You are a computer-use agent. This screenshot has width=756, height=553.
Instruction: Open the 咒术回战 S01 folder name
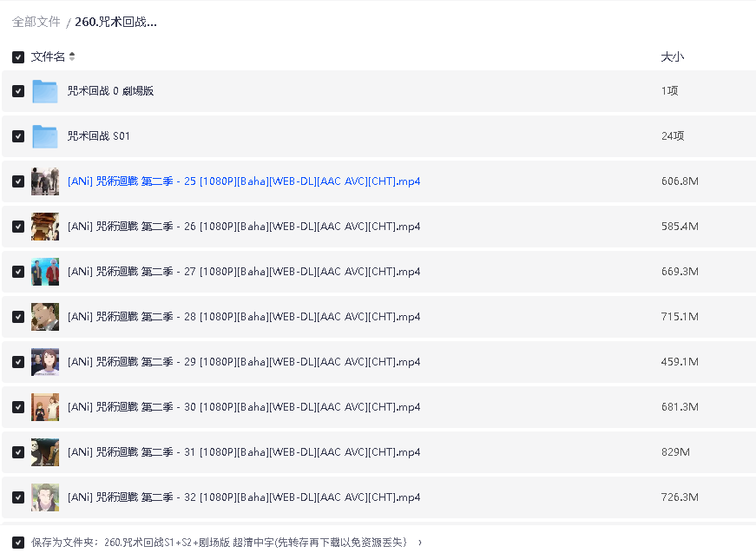(x=99, y=136)
